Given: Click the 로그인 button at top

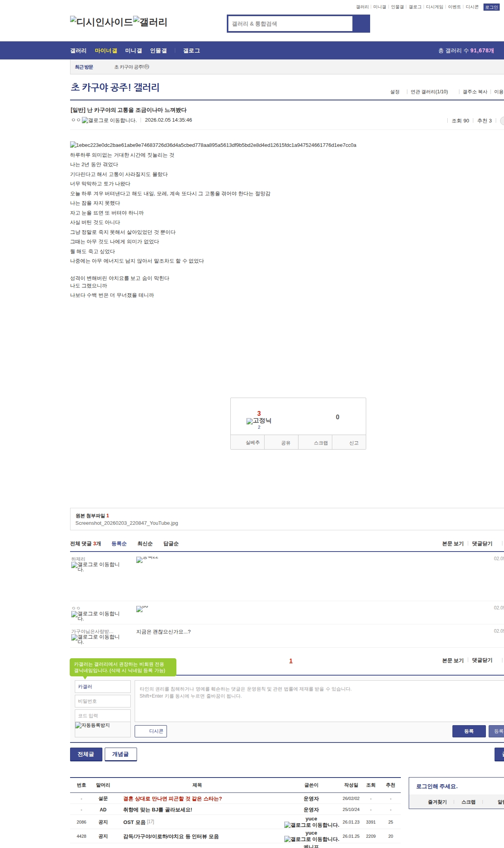Looking at the screenshot, I should coord(491,7).
